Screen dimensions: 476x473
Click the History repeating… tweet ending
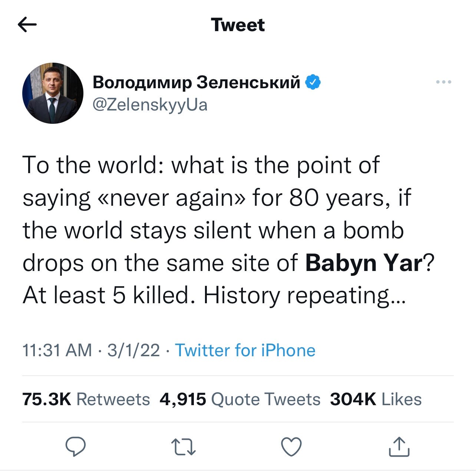click(304, 295)
